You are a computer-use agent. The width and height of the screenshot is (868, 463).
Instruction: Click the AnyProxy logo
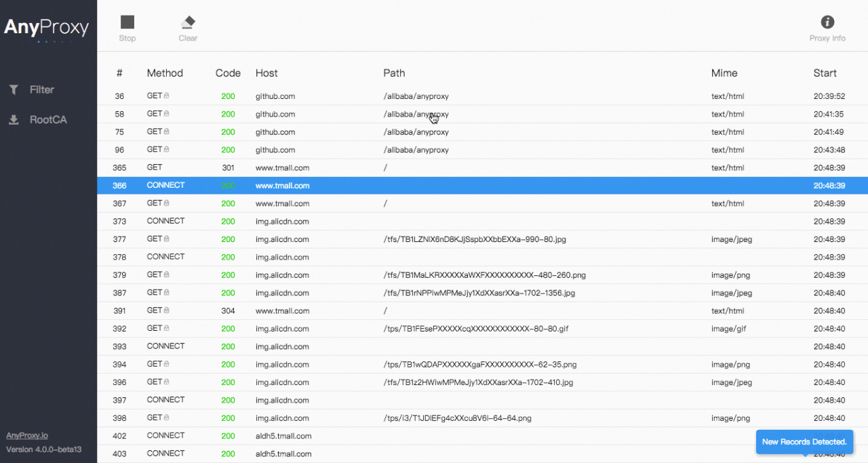47,28
